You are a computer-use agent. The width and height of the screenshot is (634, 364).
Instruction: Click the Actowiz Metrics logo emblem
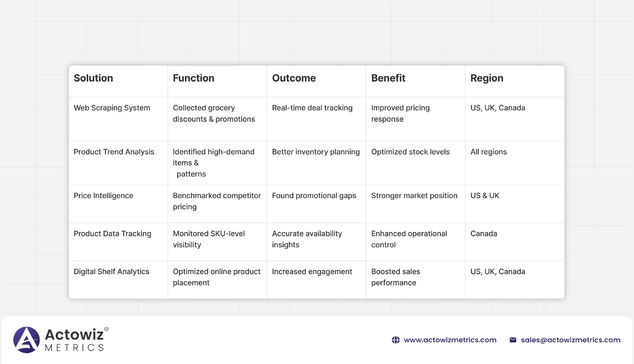click(27, 340)
